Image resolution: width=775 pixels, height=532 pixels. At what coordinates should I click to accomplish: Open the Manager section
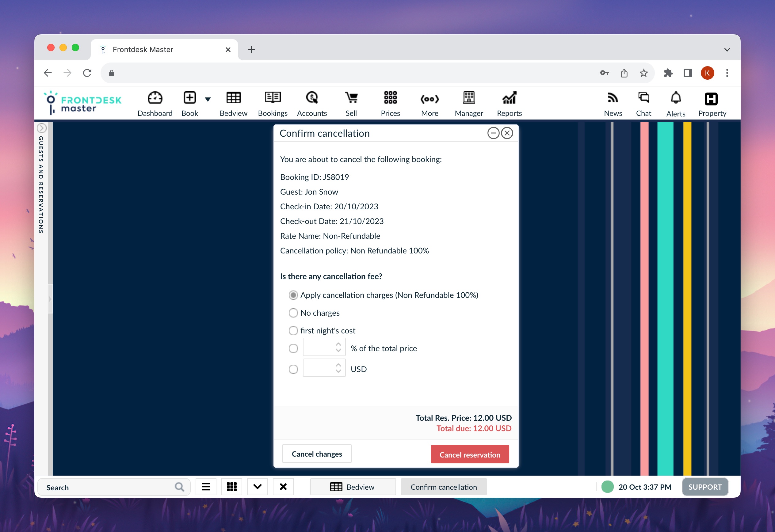click(x=469, y=104)
